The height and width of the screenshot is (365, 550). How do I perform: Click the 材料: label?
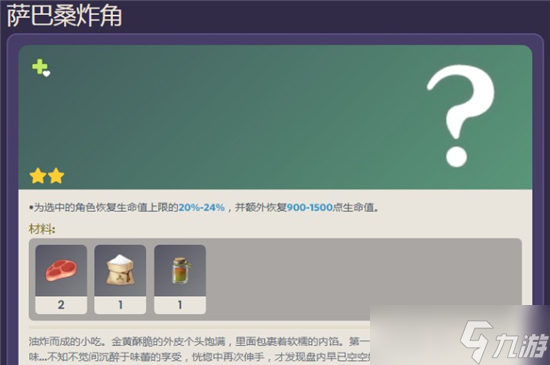click(42, 229)
